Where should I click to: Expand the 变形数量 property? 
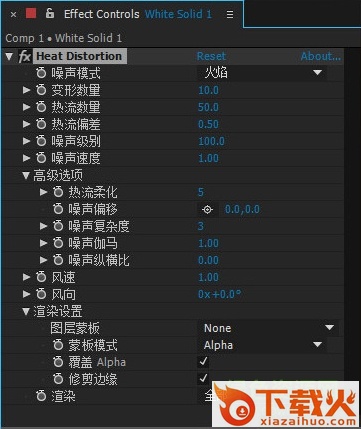[26, 90]
